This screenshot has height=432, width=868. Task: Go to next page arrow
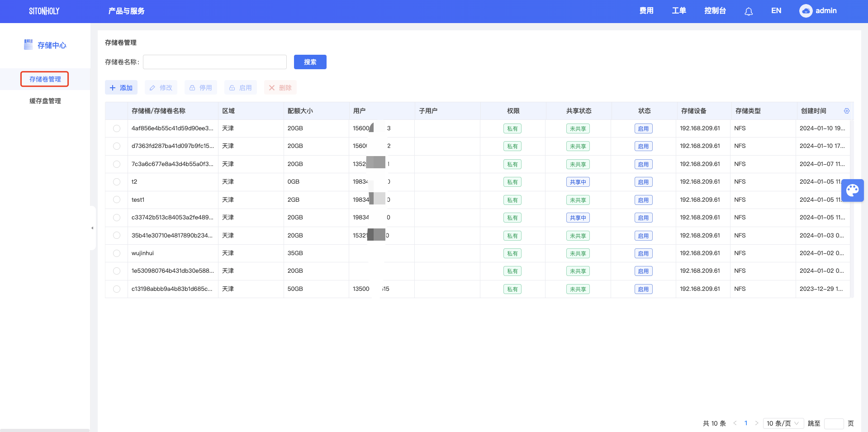point(757,423)
